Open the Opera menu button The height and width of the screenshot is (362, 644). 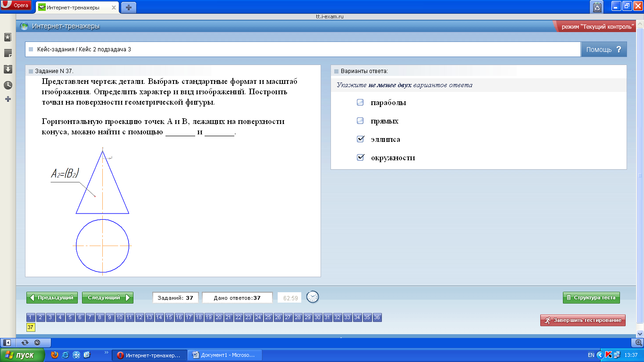coord(16,5)
